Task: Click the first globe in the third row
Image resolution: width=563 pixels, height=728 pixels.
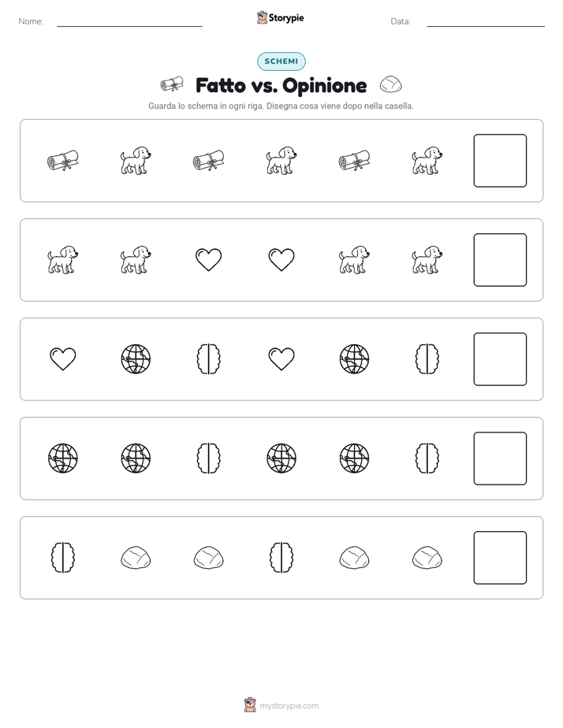Action: 136,359
